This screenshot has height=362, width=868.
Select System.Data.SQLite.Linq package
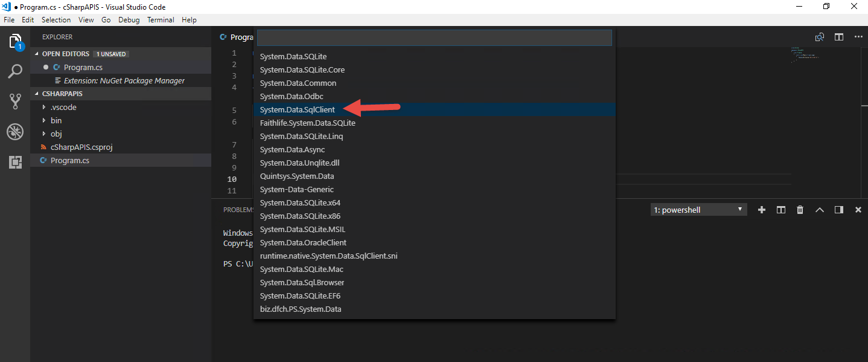[x=435, y=136]
